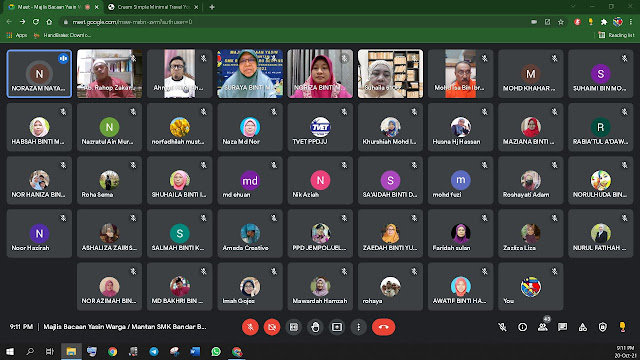The image size is (640, 360).
Task: Toggle the camera off button
Action: point(272,327)
